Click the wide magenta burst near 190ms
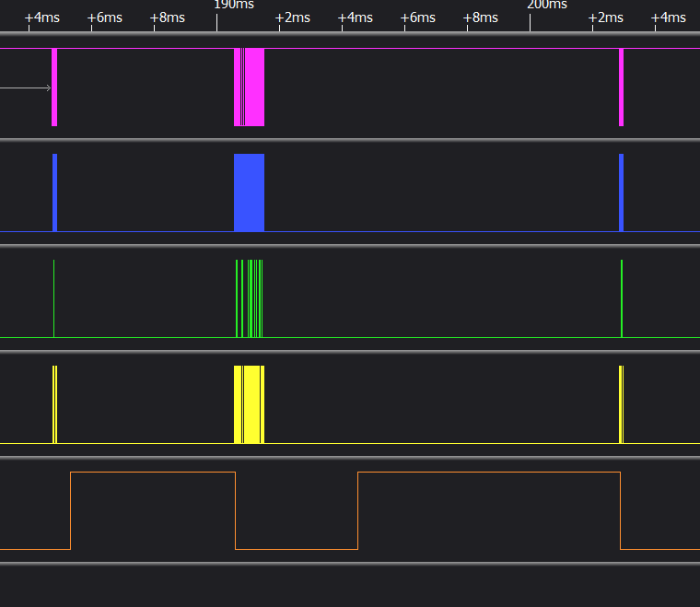Viewport: 700px width, 607px height. tap(249, 87)
